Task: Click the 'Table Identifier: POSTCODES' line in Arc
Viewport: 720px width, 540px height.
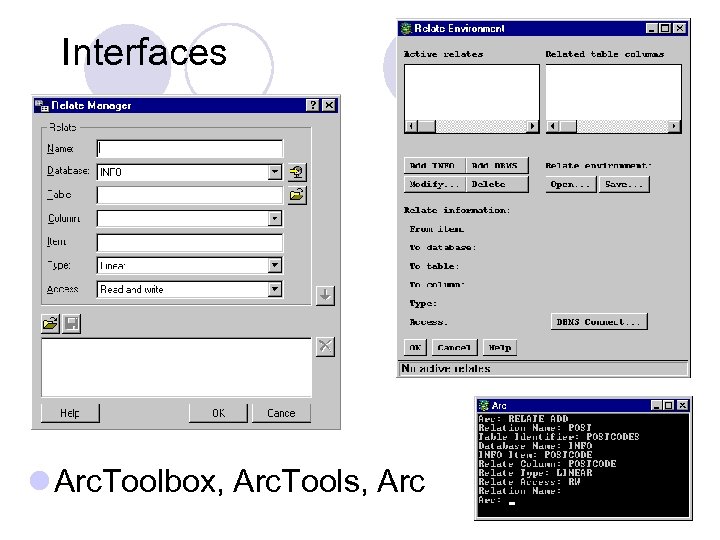Action: pos(559,437)
